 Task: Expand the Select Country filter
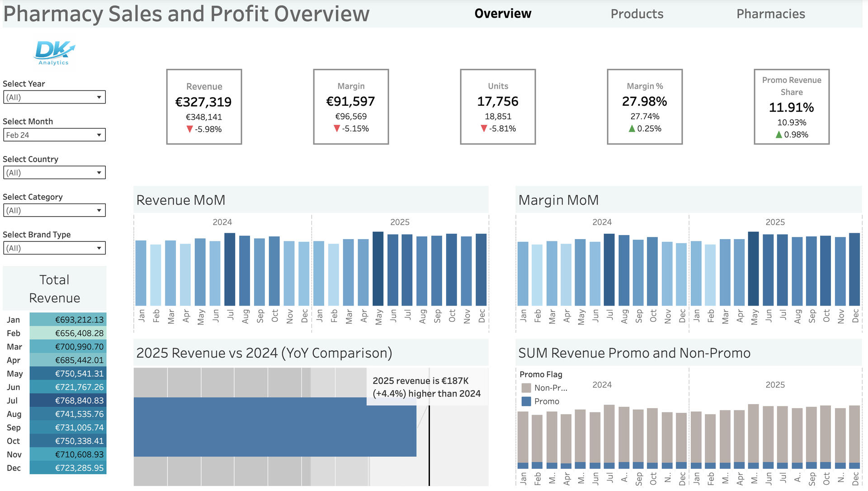pyautogui.click(x=54, y=172)
